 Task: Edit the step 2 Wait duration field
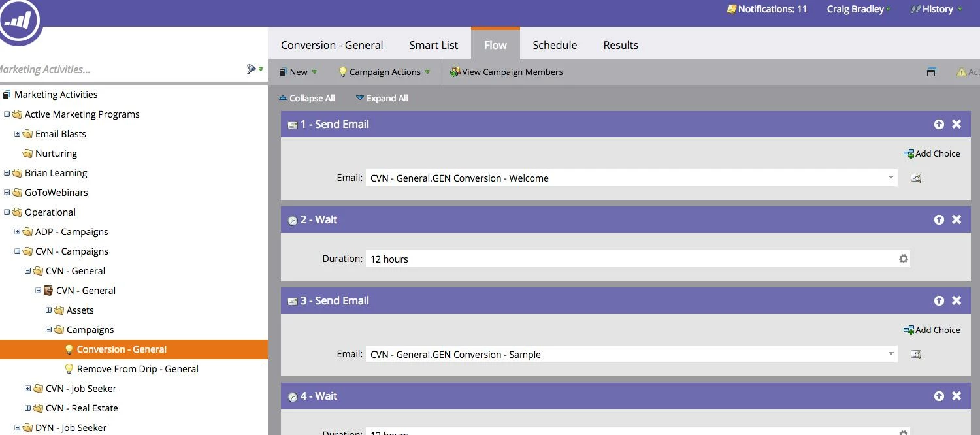coord(631,259)
